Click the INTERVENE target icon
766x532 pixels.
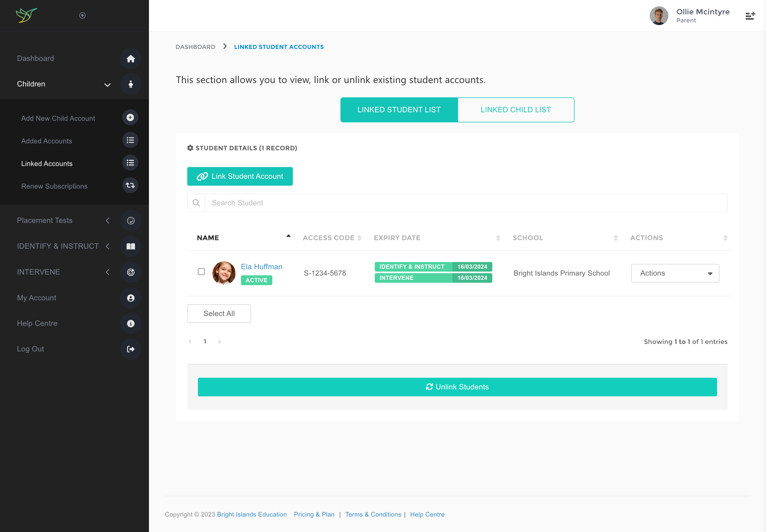130,272
